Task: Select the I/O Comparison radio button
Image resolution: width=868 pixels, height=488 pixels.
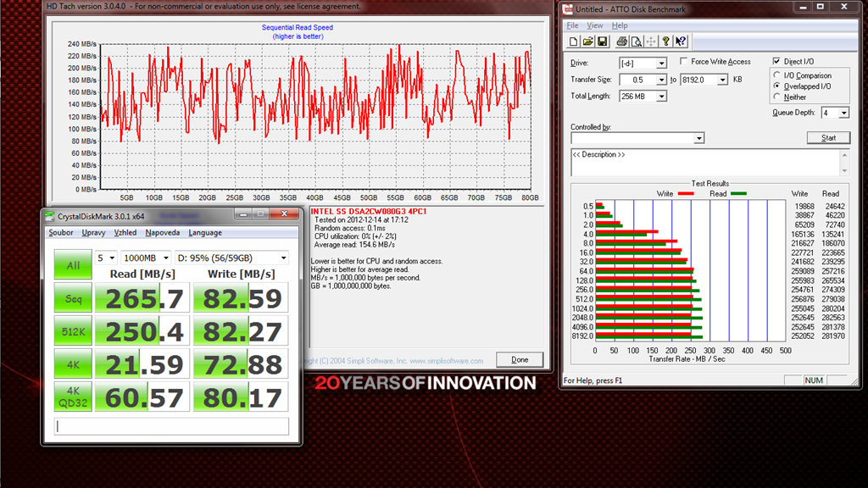Action: pyautogui.click(x=777, y=75)
